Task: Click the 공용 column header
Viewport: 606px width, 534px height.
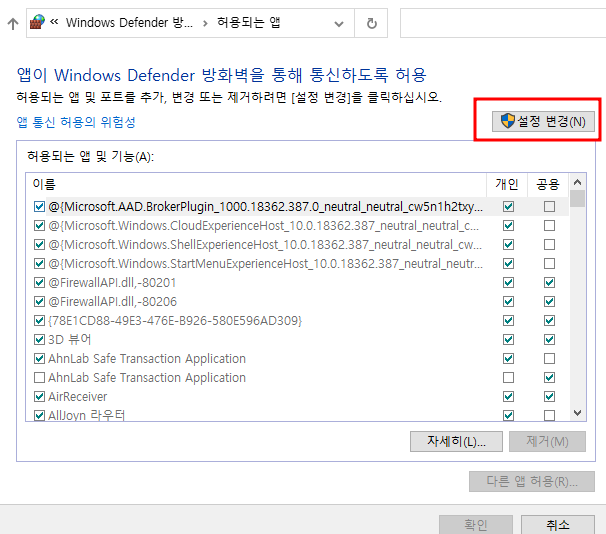Action: tap(548, 184)
